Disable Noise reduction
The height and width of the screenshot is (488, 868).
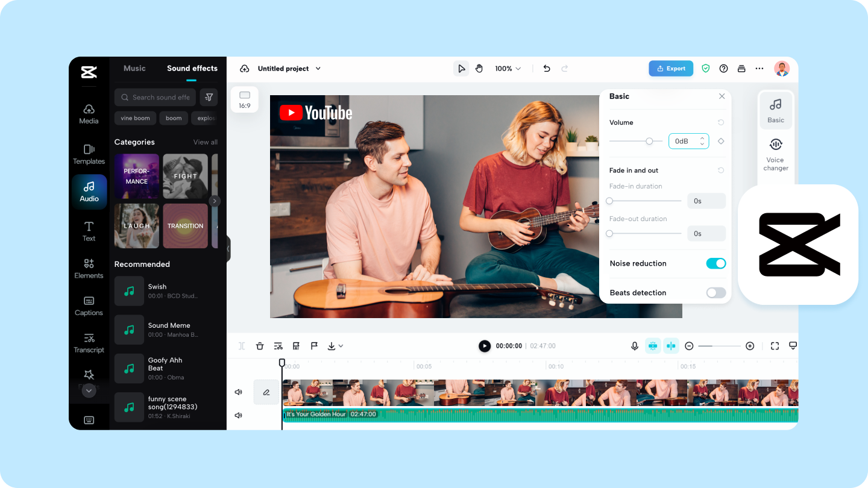tap(716, 263)
